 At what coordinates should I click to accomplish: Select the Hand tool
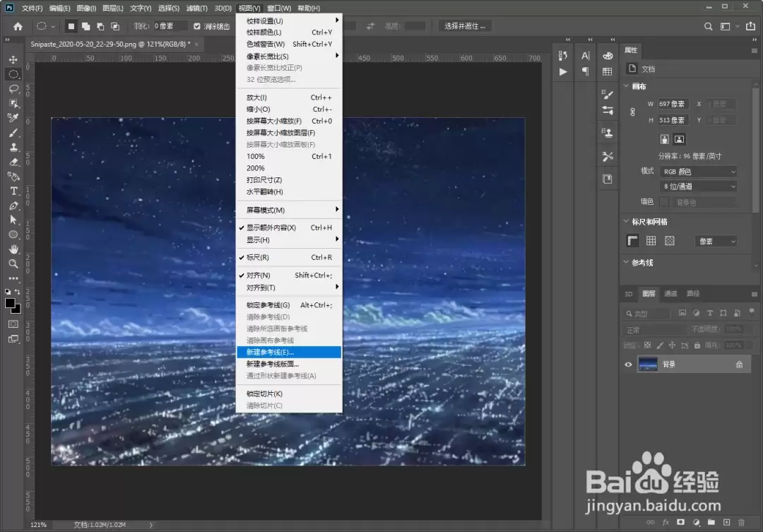click(x=13, y=249)
